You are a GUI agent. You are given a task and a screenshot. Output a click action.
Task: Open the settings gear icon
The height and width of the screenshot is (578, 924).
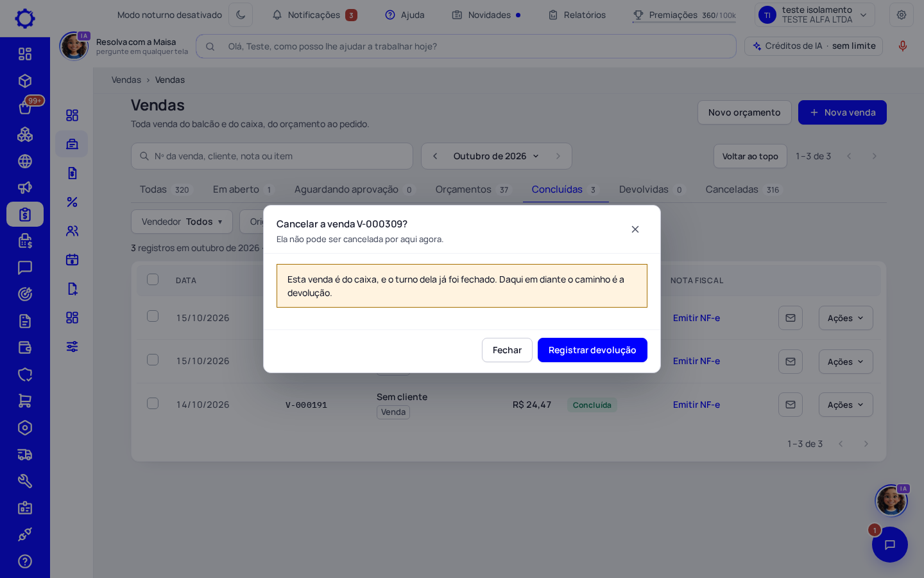(x=902, y=15)
